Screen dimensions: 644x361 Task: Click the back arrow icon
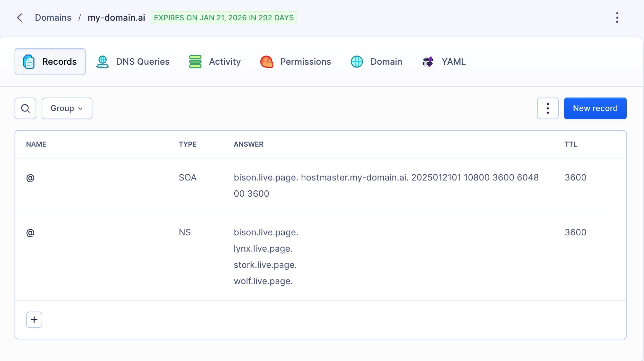coord(20,18)
